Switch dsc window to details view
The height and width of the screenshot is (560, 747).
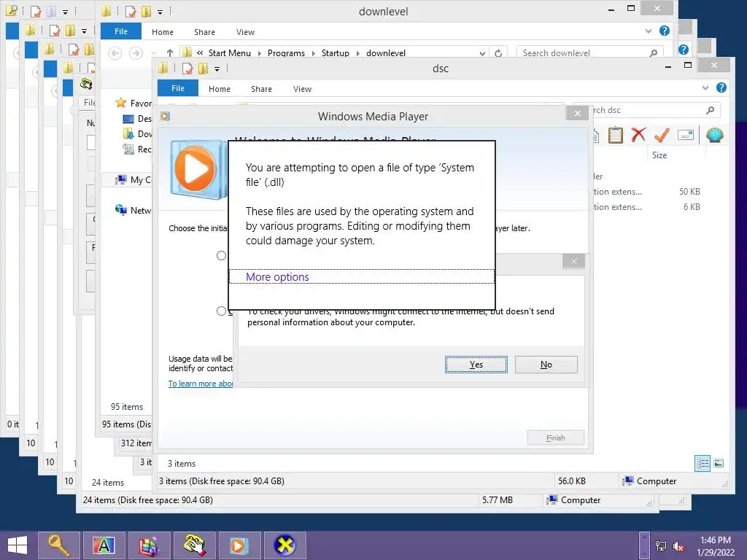[703, 463]
